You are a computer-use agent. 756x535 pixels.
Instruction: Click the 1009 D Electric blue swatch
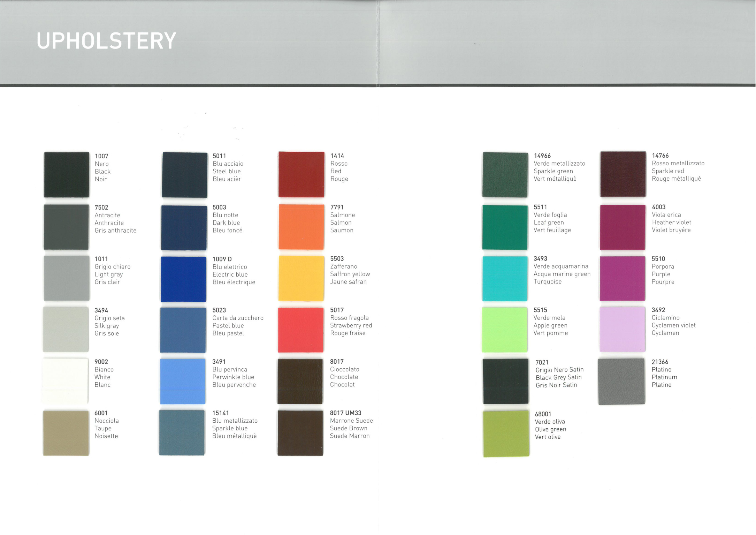(183, 279)
